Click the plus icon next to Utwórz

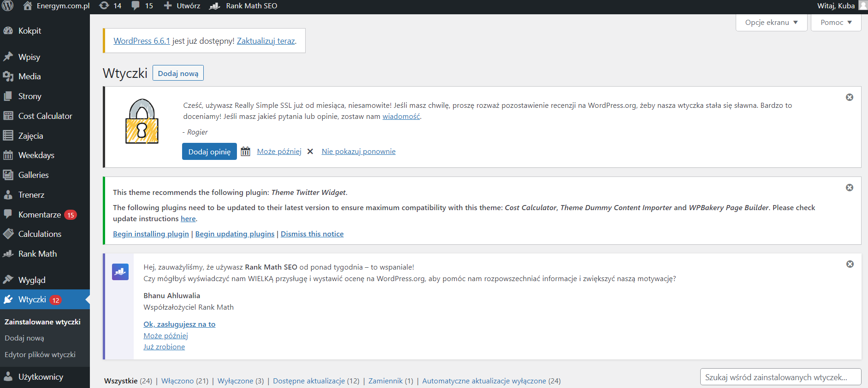[168, 6]
